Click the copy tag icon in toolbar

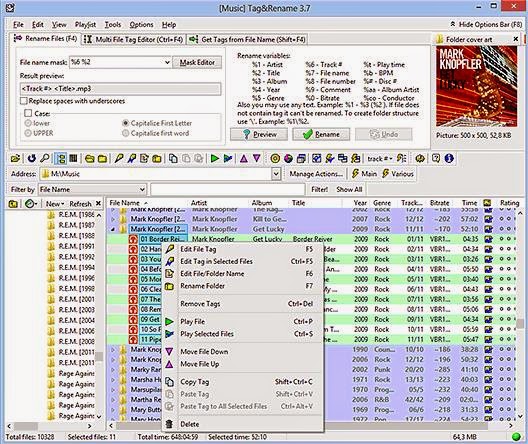[173, 158]
